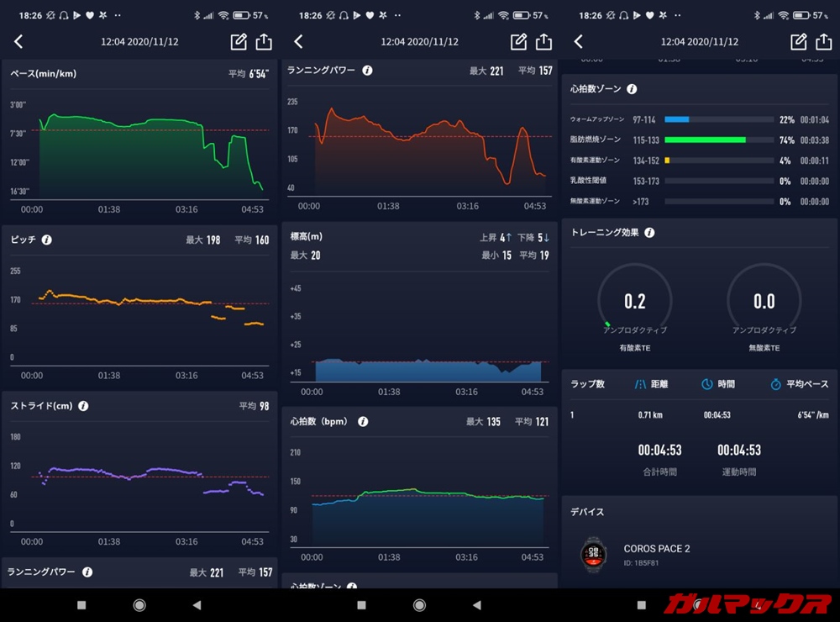Image resolution: width=840 pixels, height=622 pixels.
Task: Tap the green 脂肪燃焼ゾーン progress bar
Action: pos(705,140)
